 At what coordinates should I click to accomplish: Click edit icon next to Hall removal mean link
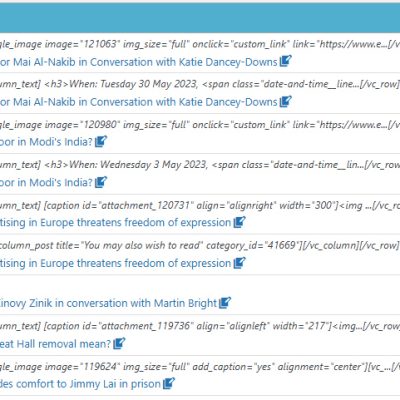point(119,343)
